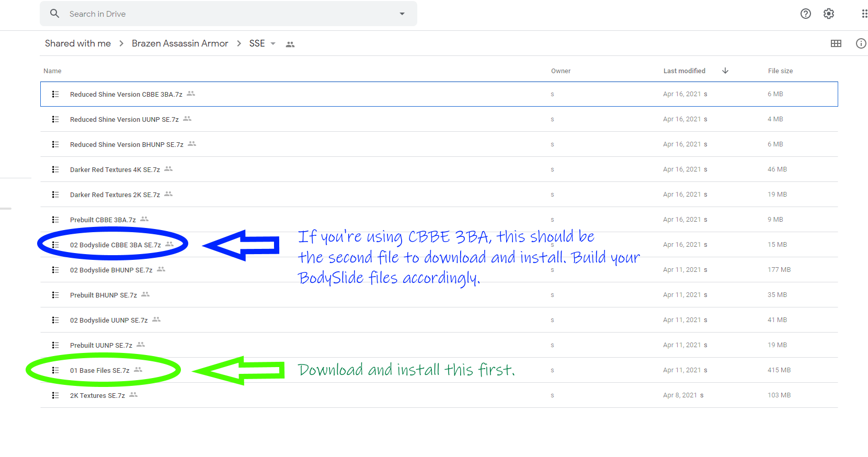
Task: Click archive icon of Bodyslide CBBE 3BA
Action: coord(55,245)
